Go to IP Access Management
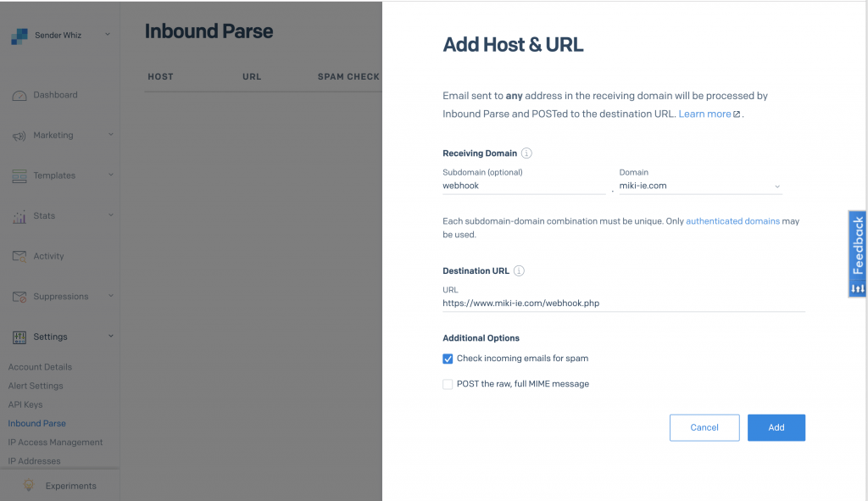 point(55,443)
